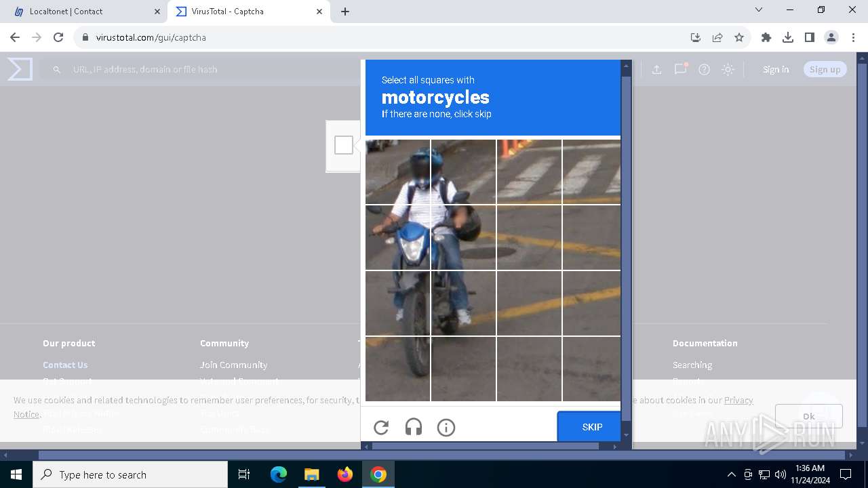868x488 pixels.
Task: Switch to the Localtonet Contact tab
Action: [x=83, y=12]
